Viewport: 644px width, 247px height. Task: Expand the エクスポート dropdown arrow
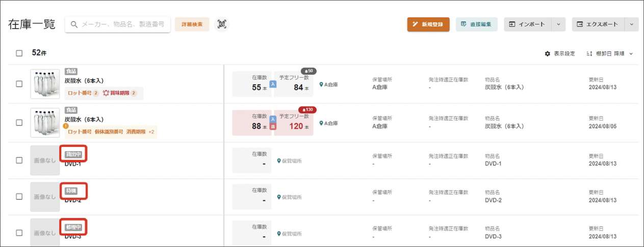pos(632,24)
